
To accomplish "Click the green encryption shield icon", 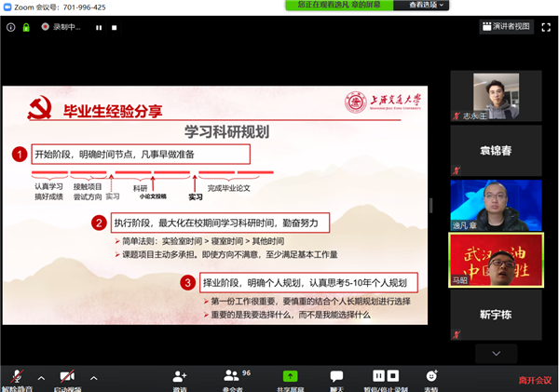I will (x=27, y=27).
